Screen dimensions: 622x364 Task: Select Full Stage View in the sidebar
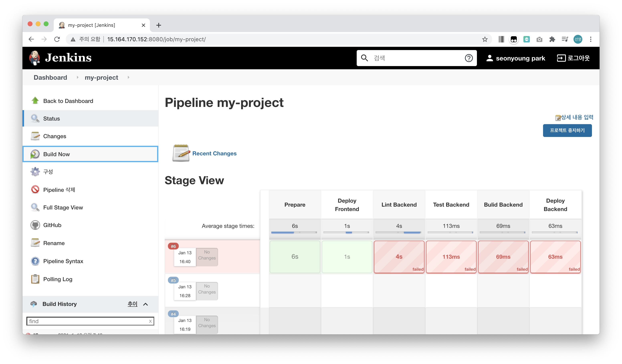pos(63,207)
